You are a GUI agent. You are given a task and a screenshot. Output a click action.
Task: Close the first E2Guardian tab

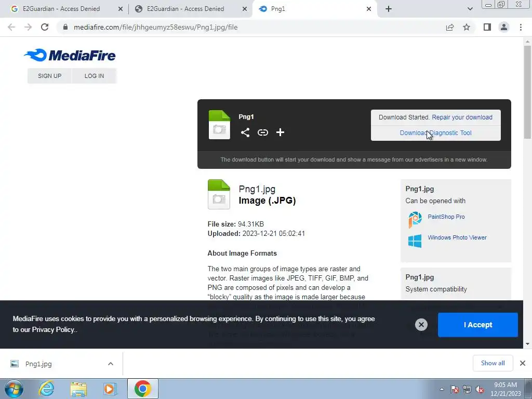(x=121, y=9)
